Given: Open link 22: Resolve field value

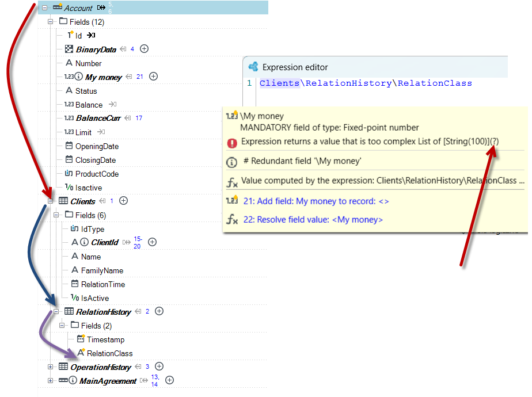Looking at the screenshot, I should tap(313, 220).
